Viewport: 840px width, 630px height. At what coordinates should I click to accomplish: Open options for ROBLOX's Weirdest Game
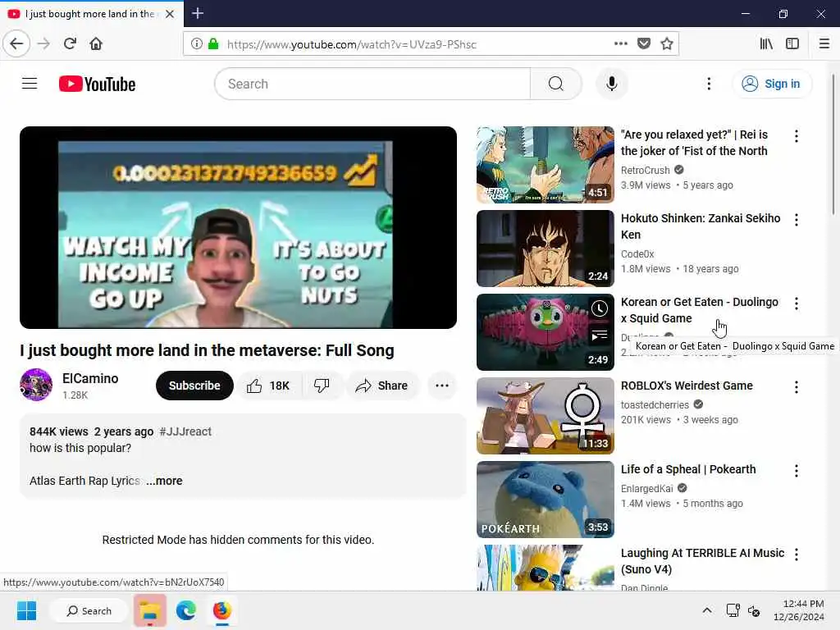pyautogui.click(x=797, y=387)
